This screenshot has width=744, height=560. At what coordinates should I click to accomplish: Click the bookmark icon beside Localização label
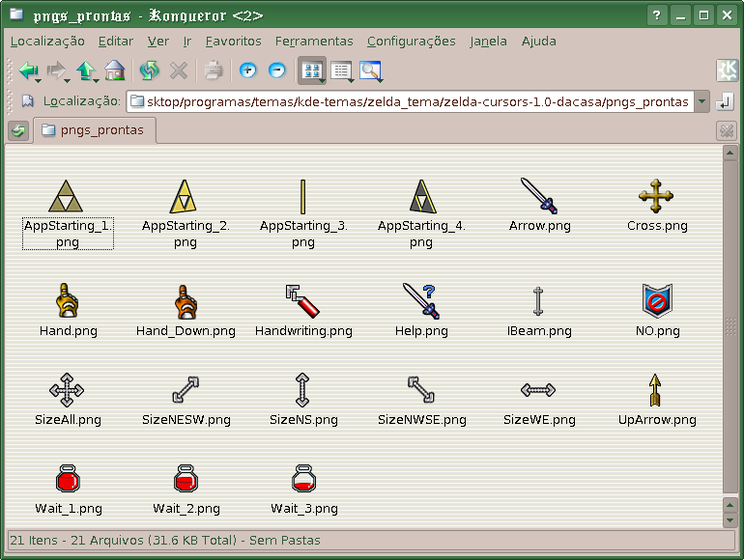pyautogui.click(x=27, y=101)
